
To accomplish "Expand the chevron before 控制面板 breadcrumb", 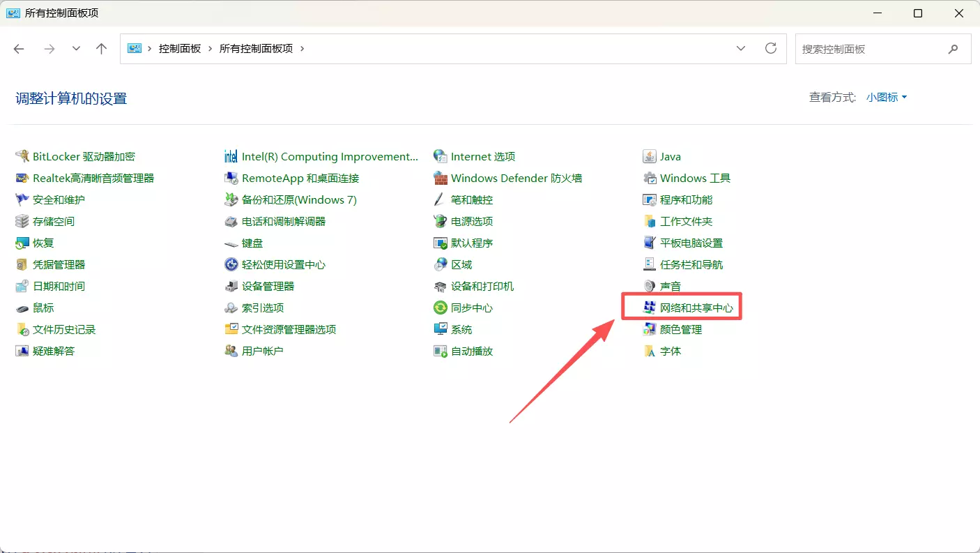I will (x=150, y=48).
